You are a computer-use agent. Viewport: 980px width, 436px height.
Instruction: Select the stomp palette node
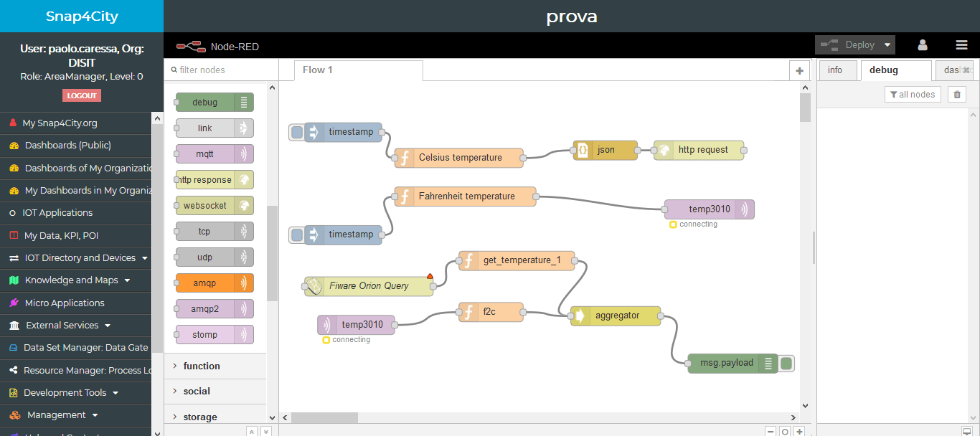pos(215,335)
